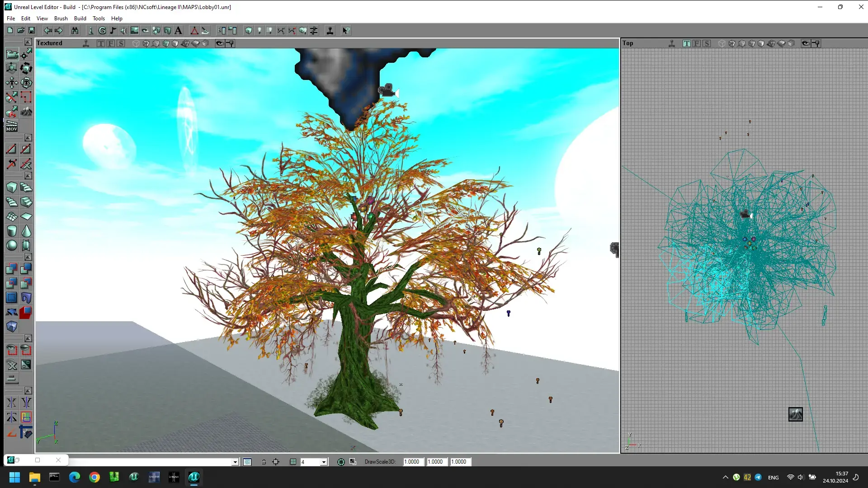
Task: Build a Cone brush
Action: coord(26,231)
